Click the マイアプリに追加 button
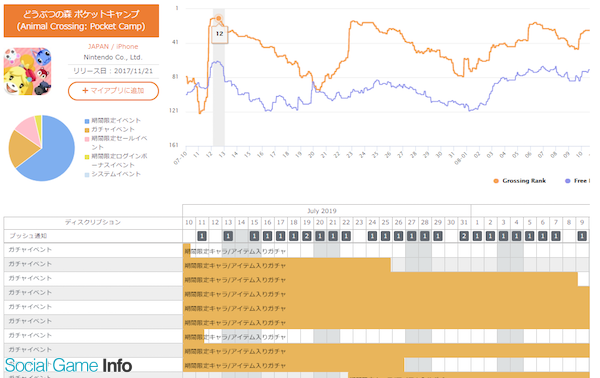This screenshot has height=378, width=600. click(113, 91)
